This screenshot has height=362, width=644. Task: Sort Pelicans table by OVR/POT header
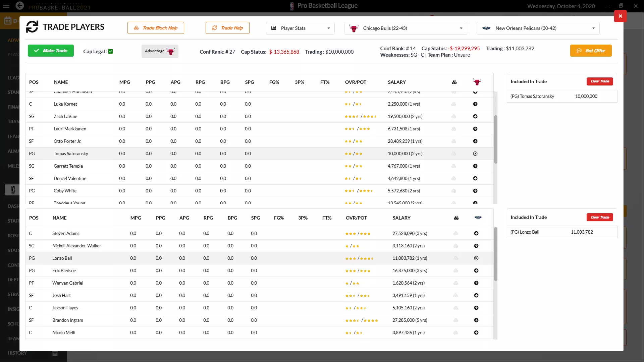[356, 218]
